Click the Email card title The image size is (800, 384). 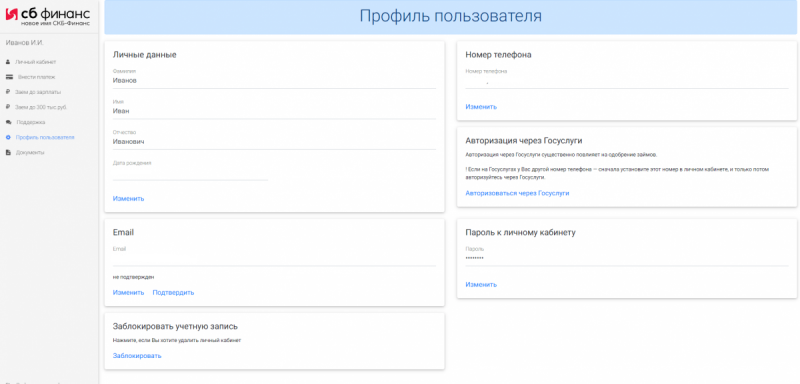pos(123,233)
